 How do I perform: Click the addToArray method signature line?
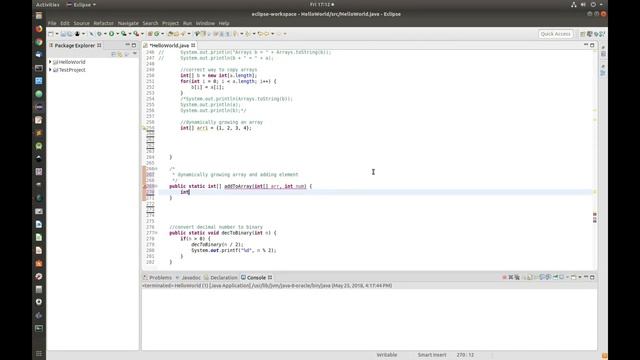240,186
